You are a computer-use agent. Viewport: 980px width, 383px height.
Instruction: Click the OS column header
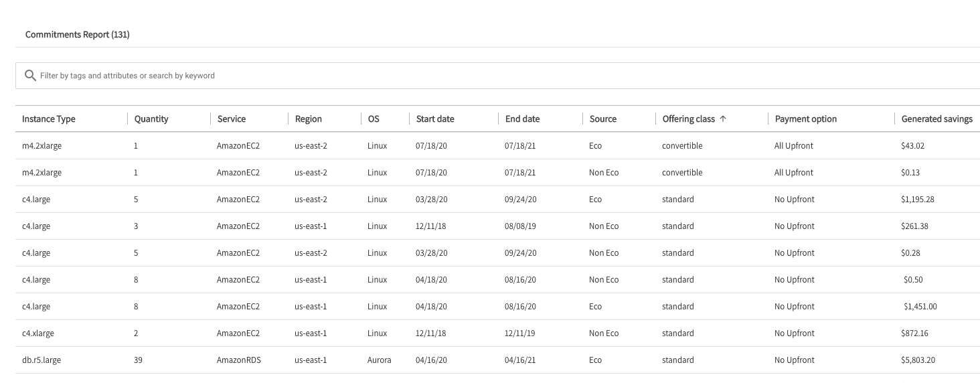374,119
